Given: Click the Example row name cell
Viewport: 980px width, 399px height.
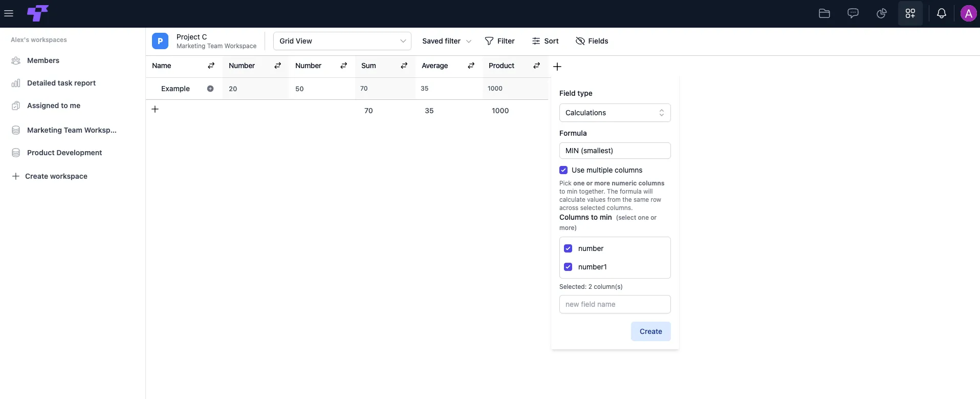Looking at the screenshot, I should click(x=176, y=89).
